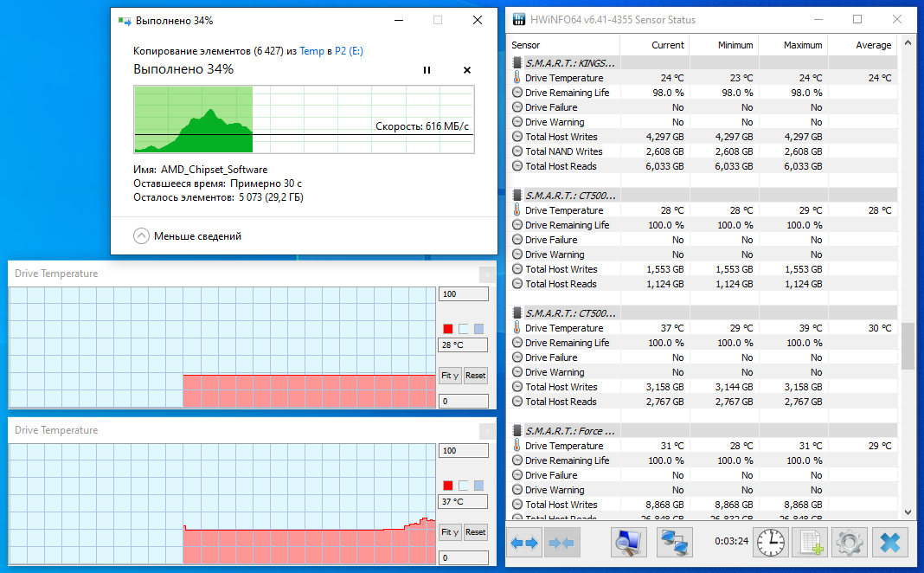924x573 pixels.
Task: Create a logging report with the green-plus icon
Action: pos(809,542)
